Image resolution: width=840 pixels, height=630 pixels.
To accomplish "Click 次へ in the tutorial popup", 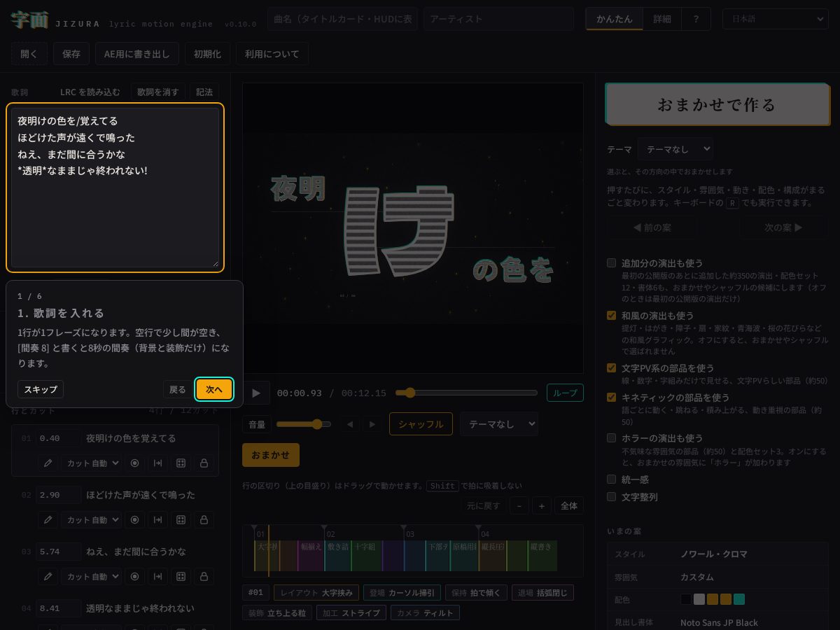I will [x=214, y=389].
